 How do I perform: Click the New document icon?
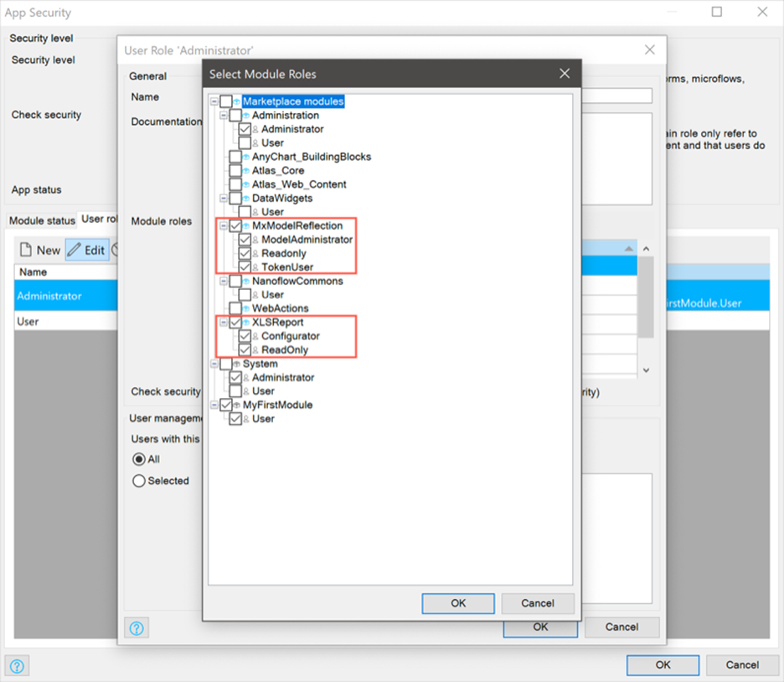[x=28, y=250]
